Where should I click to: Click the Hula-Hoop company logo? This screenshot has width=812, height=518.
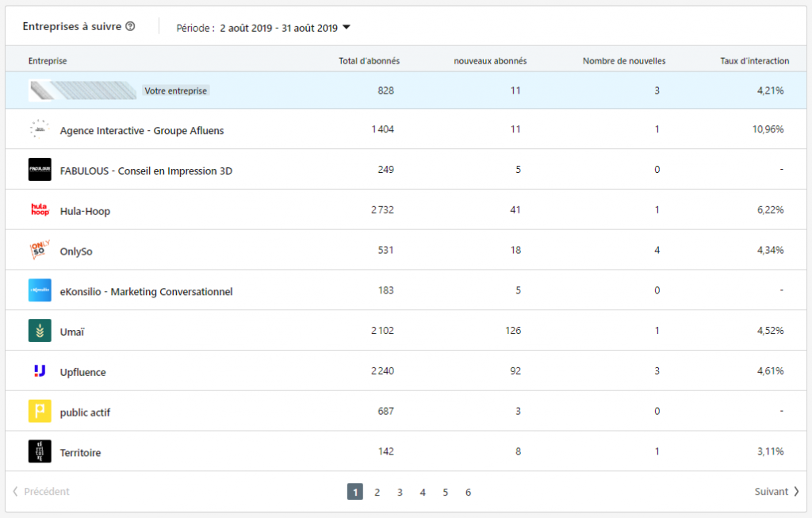click(x=40, y=210)
